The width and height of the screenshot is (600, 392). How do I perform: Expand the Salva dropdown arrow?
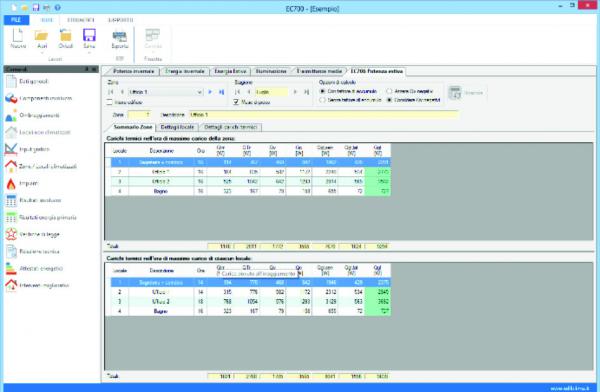tap(89, 53)
